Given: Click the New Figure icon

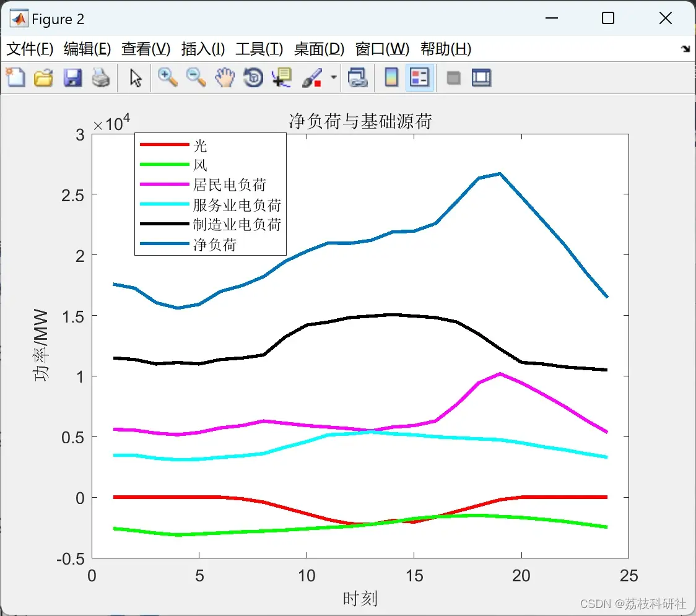Looking at the screenshot, I should tap(16, 77).
